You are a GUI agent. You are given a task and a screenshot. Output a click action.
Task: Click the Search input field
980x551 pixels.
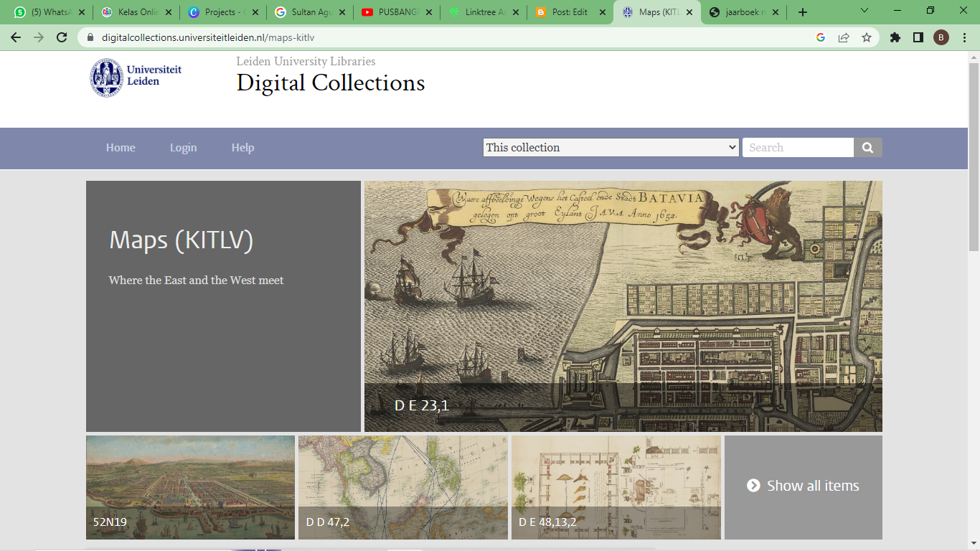[798, 147]
